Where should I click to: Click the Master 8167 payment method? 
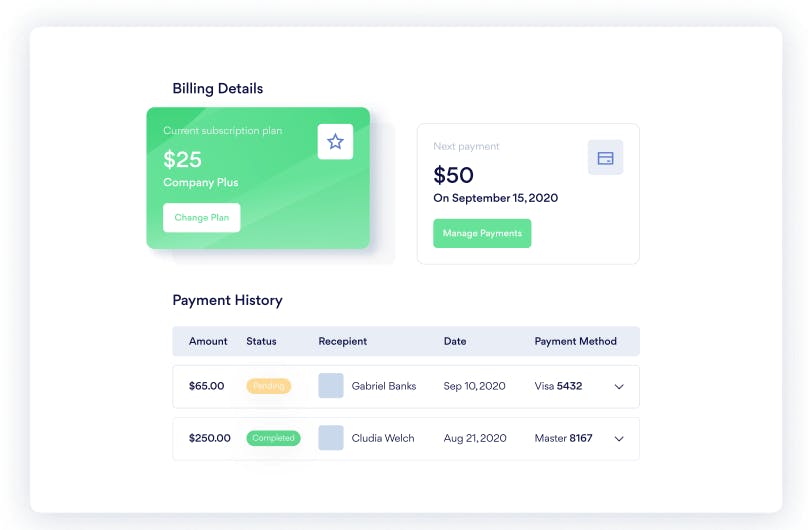[563, 438]
